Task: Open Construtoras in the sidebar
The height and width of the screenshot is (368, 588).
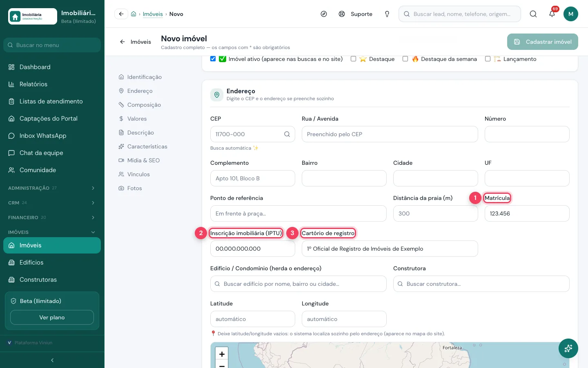Action: (x=52, y=280)
